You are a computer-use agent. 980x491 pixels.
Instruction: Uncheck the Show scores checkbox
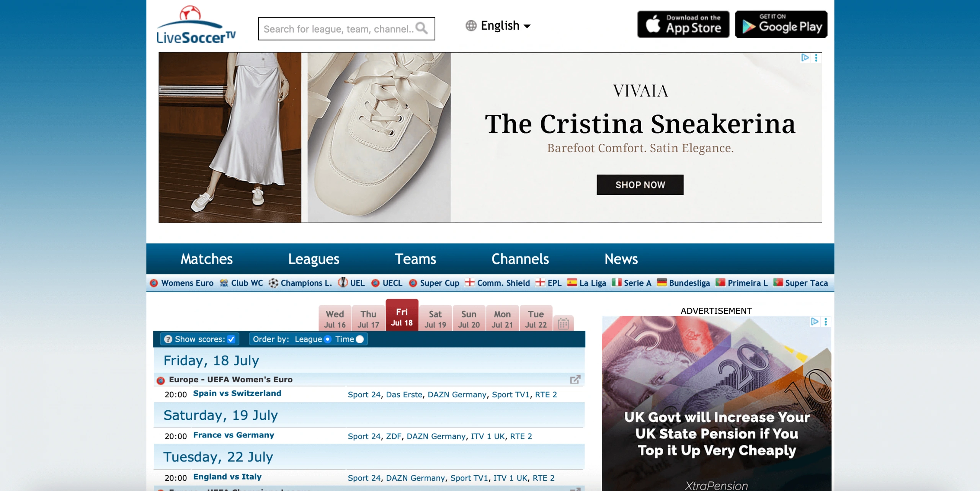point(231,339)
